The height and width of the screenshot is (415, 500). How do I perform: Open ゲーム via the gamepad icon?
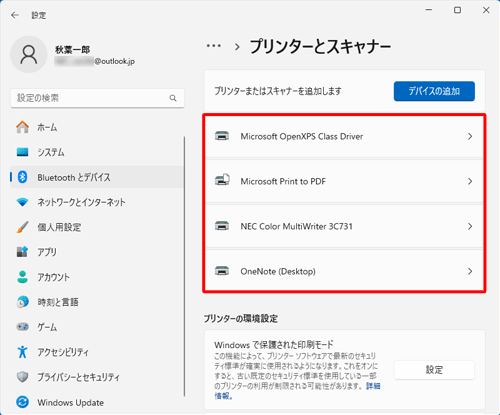click(22, 327)
